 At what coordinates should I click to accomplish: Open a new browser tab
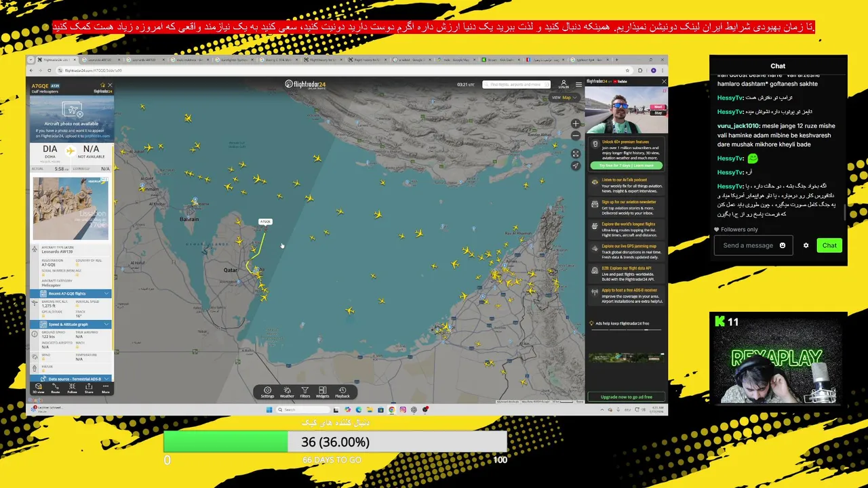(x=616, y=60)
